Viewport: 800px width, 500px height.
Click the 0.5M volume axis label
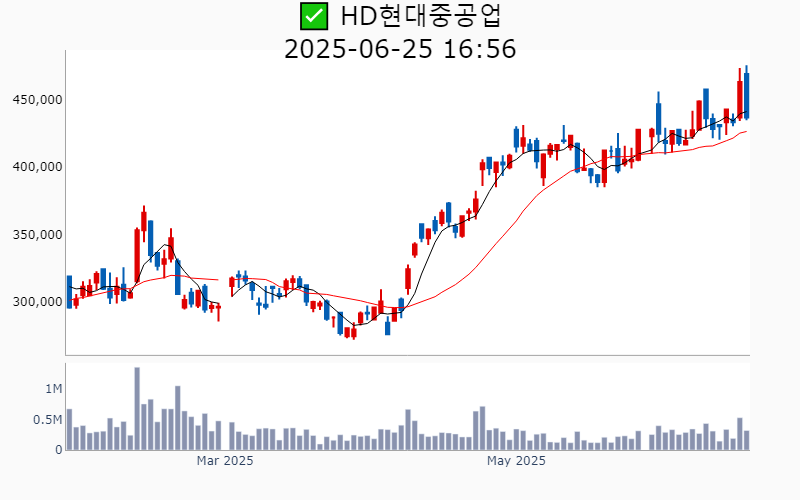point(47,420)
